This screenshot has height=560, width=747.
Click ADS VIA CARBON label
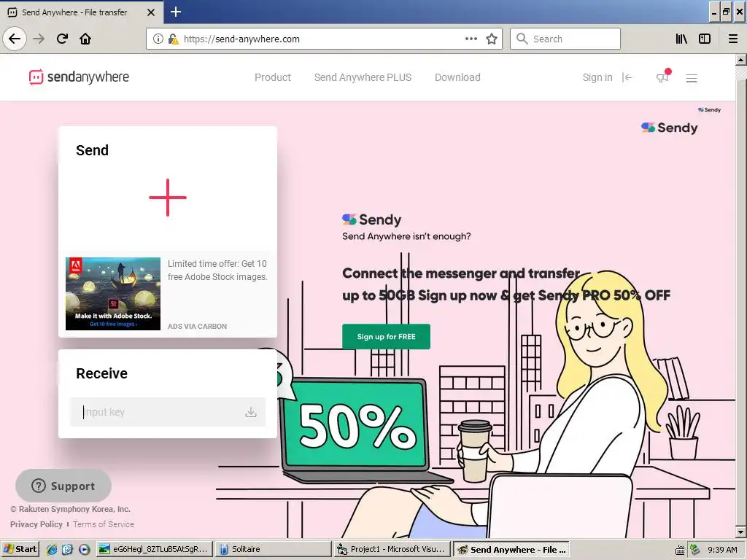coord(197,326)
